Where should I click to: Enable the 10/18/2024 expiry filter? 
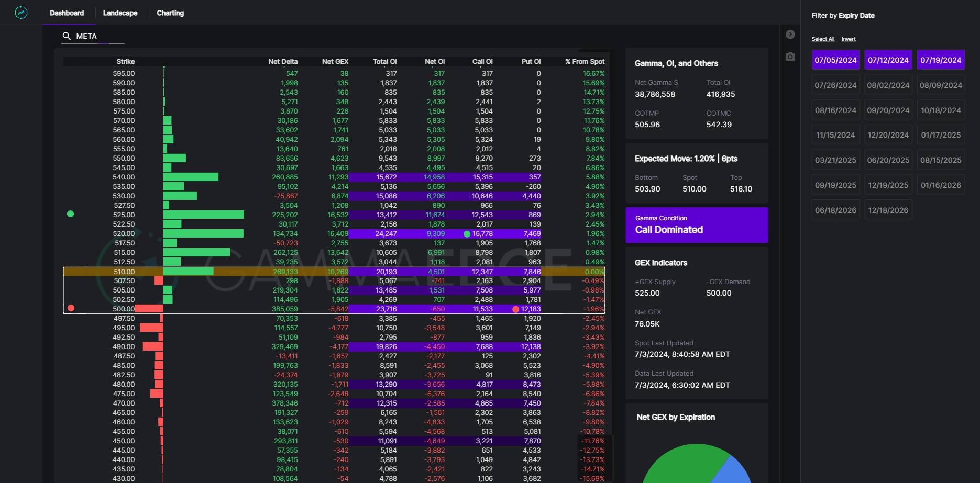[x=941, y=110]
